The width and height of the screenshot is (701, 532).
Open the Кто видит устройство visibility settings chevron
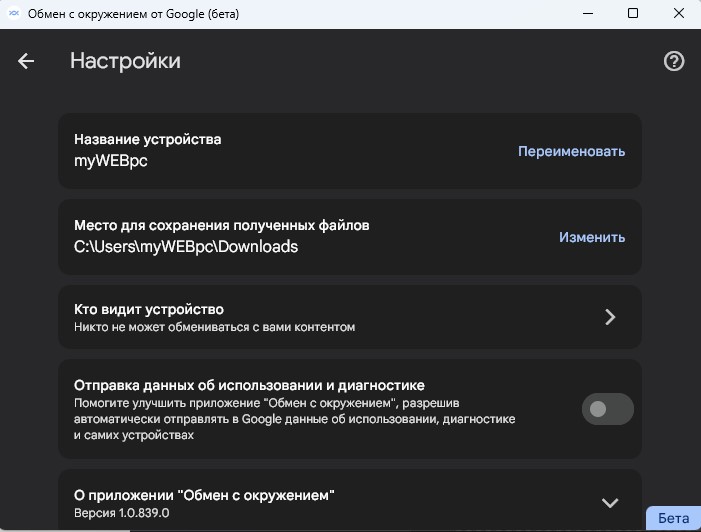tap(610, 317)
